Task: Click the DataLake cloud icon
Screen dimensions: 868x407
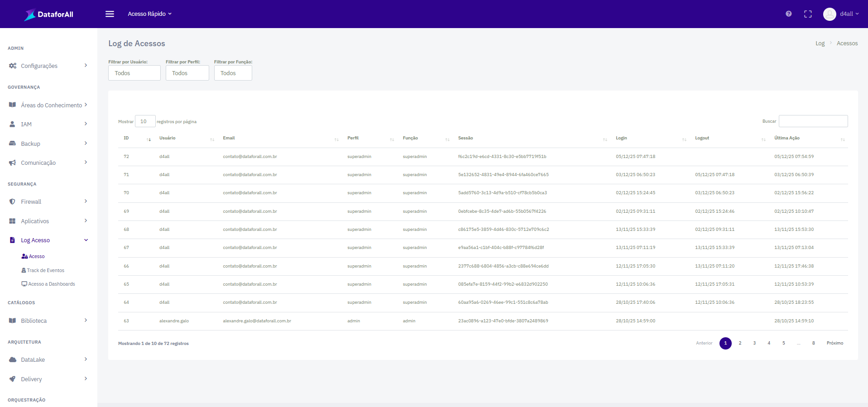Action: click(12, 360)
